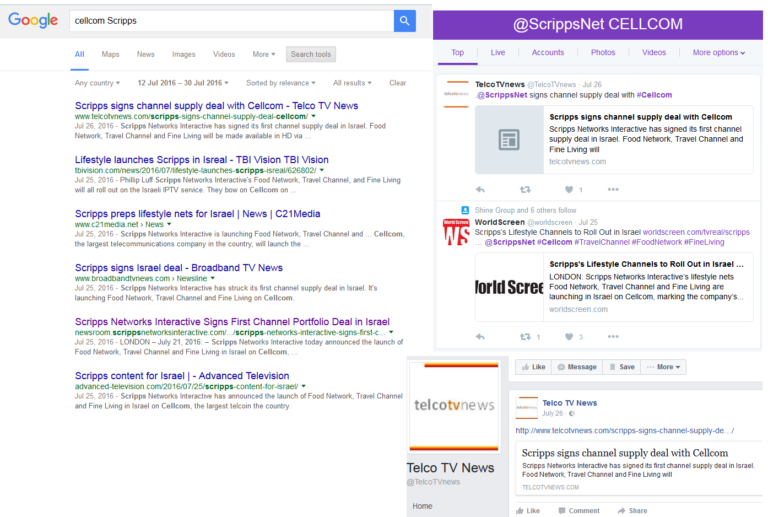
Task: Expand the Any country filter dropdown
Action: [x=97, y=83]
